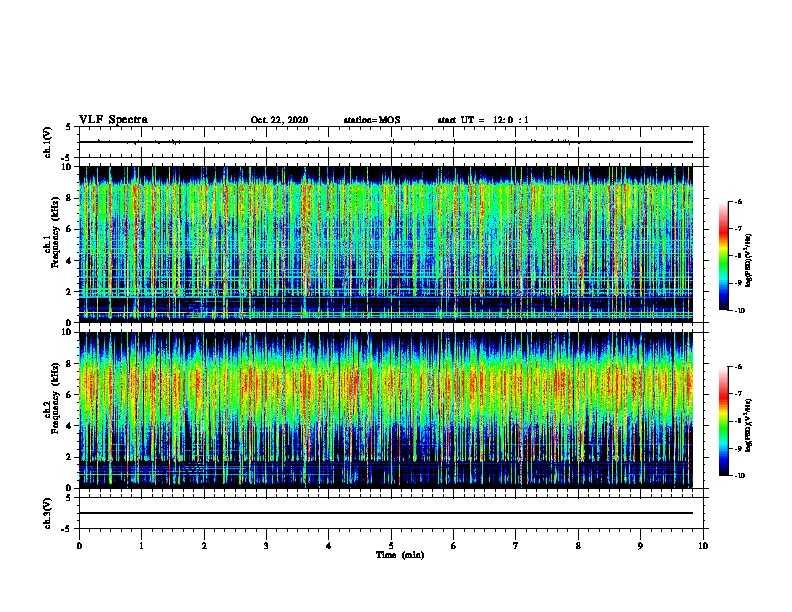Select the date text "Oct. 22, 2020"
The width and height of the screenshot is (792, 612).
pos(279,120)
